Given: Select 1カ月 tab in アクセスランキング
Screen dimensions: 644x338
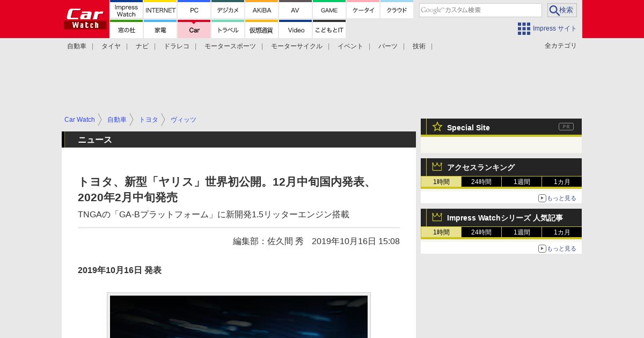Looking at the screenshot, I should 562,182.
